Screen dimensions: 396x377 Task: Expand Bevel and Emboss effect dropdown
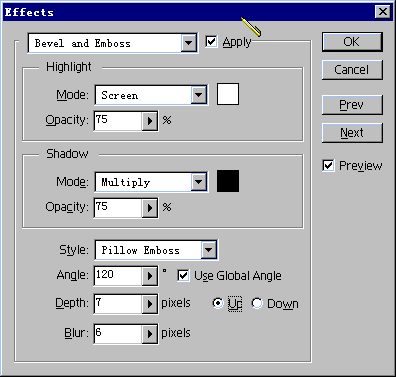[189, 43]
